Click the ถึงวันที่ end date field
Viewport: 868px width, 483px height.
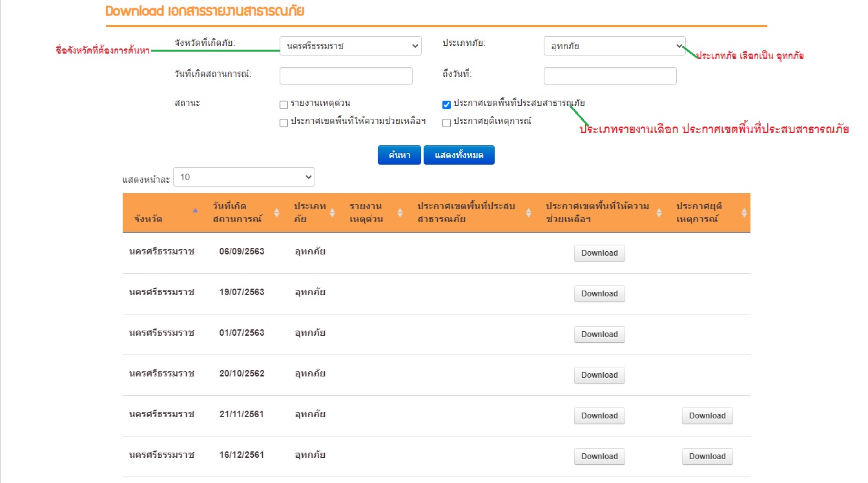coord(610,76)
